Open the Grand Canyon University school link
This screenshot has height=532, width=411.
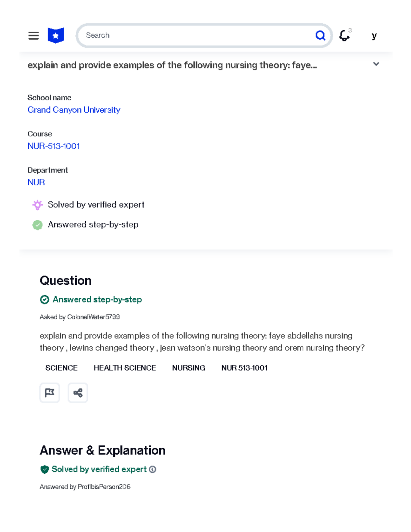74,110
